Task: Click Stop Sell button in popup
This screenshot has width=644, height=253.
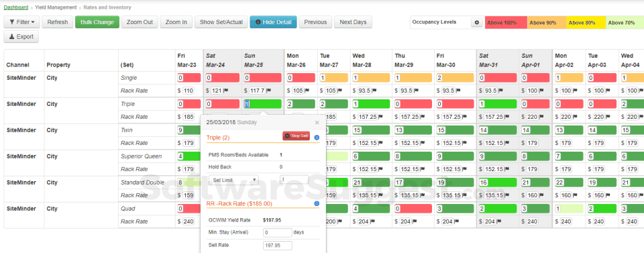Action: click(296, 136)
